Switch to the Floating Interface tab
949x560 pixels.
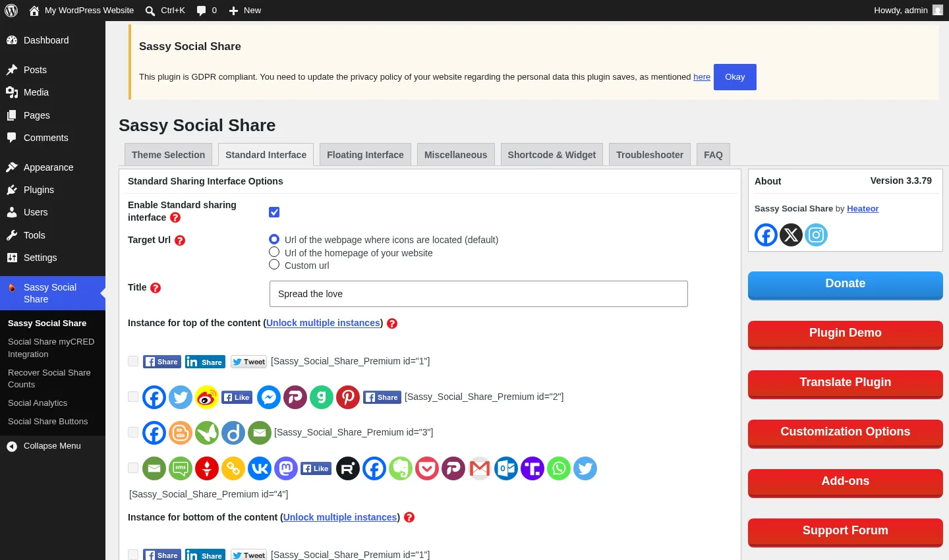click(365, 155)
